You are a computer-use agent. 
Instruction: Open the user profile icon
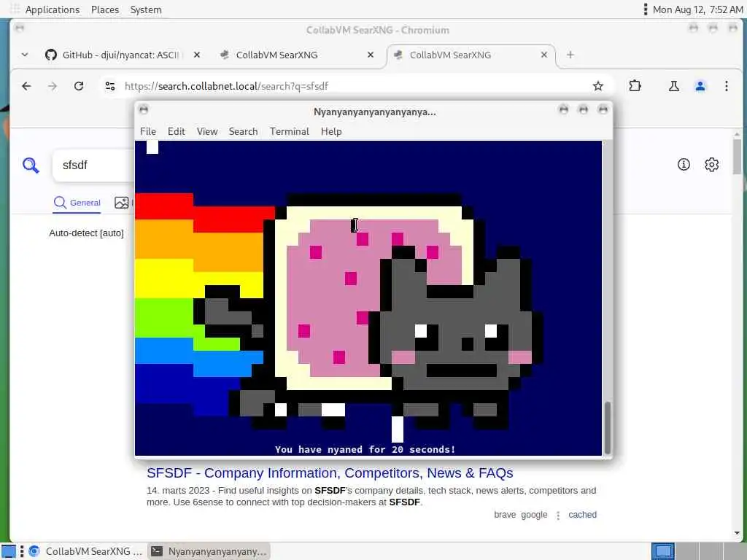pyautogui.click(x=700, y=86)
